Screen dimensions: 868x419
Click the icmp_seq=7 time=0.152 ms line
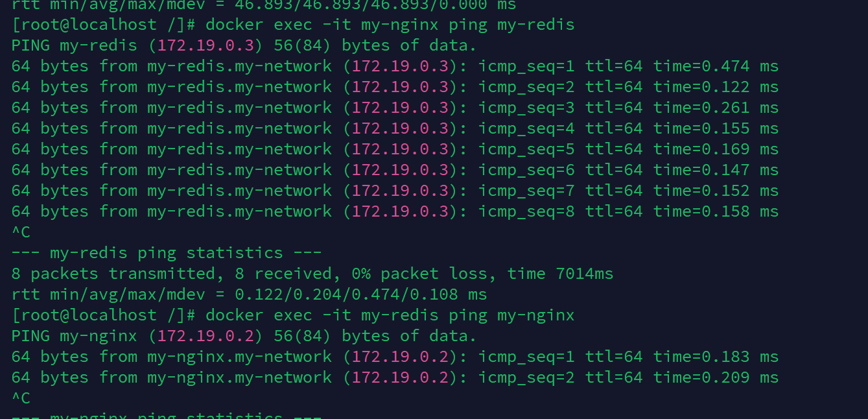pyautogui.click(x=395, y=191)
